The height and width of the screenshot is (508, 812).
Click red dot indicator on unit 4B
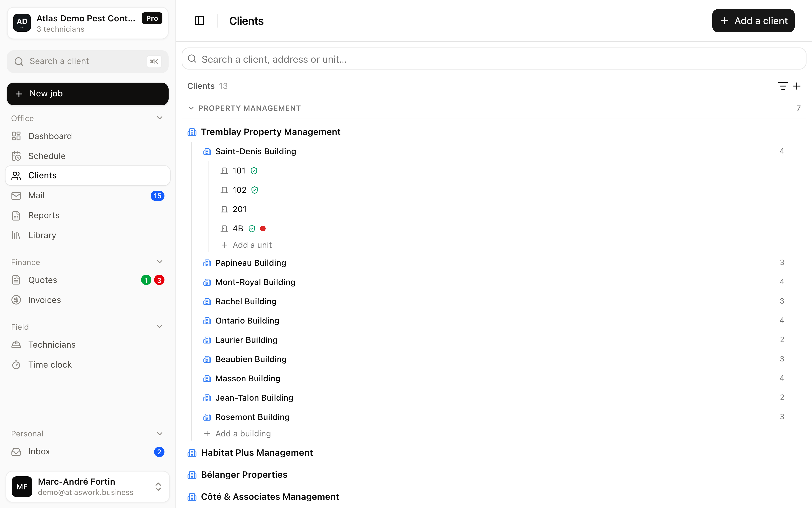click(263, 229)
